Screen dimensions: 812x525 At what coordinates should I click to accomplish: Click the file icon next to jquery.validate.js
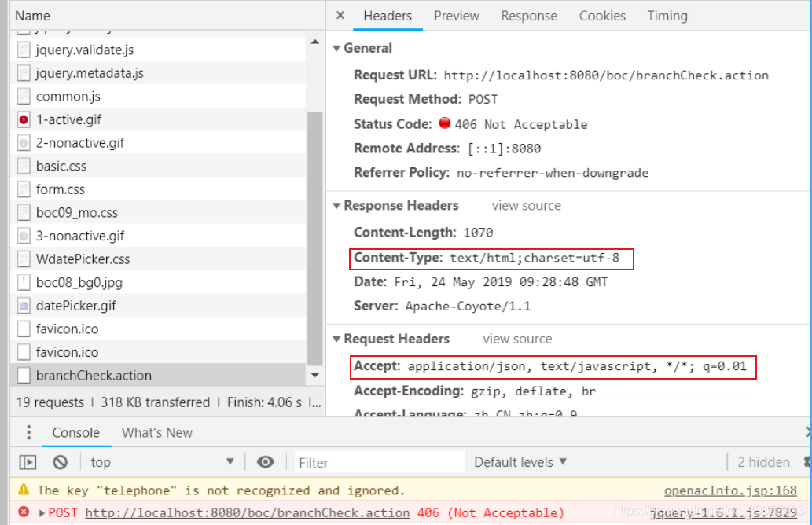click(x=24, y=49)
